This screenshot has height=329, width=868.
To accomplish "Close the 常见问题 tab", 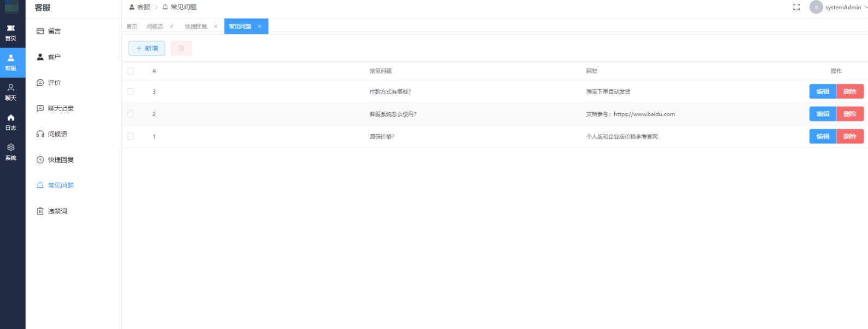I will (x=259, y=26).
